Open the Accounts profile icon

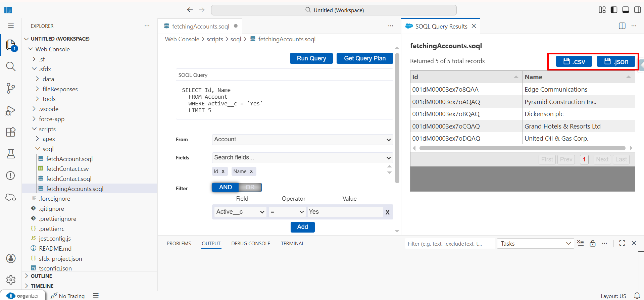[x=11, y=258]
